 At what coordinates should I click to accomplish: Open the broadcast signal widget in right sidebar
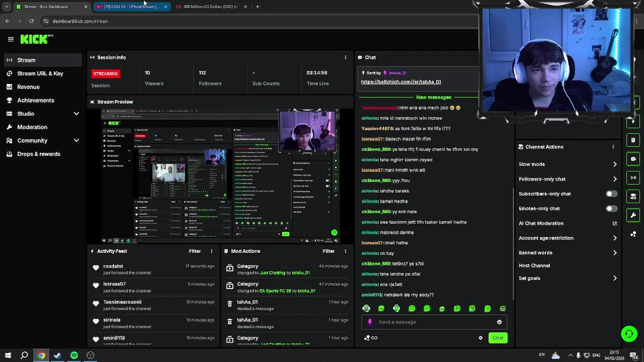coord(633,177)
